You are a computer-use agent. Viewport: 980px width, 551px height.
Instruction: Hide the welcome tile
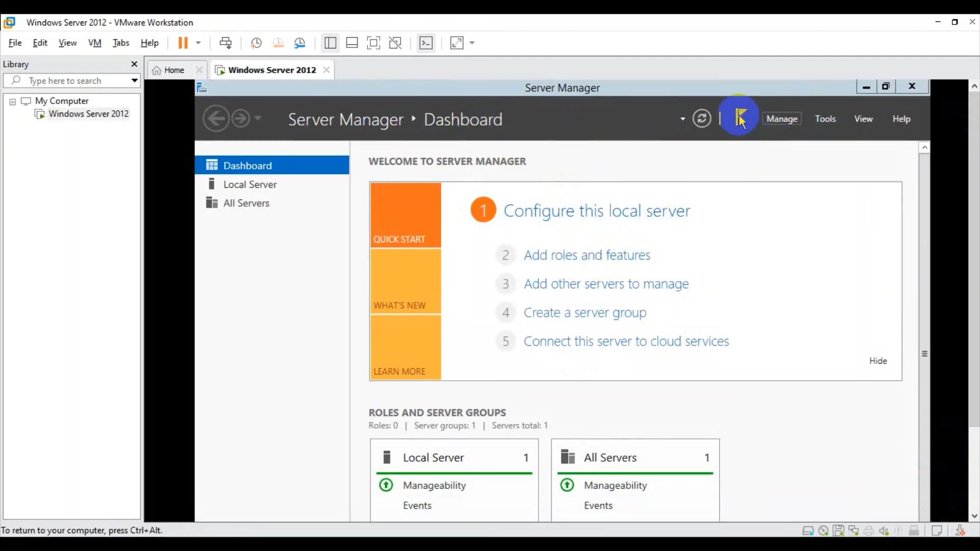point(878,361)
